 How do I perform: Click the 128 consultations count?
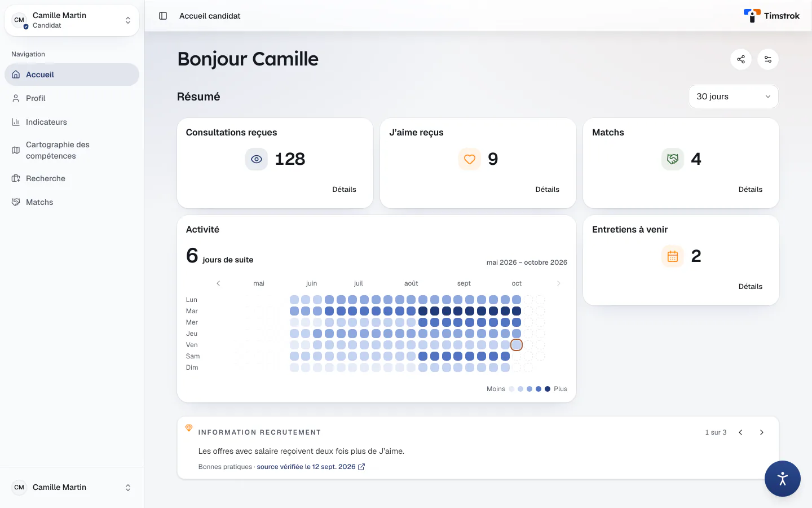point(290,159)
